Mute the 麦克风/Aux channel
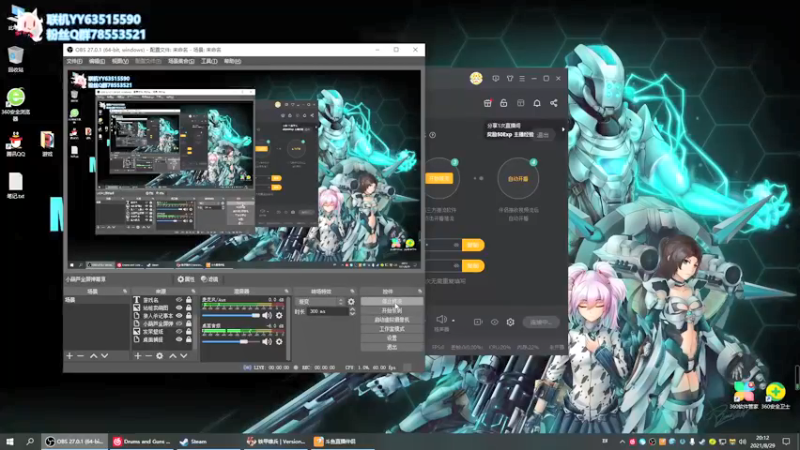The width and height of the screenshot is (800, 450). coord(267,316)
